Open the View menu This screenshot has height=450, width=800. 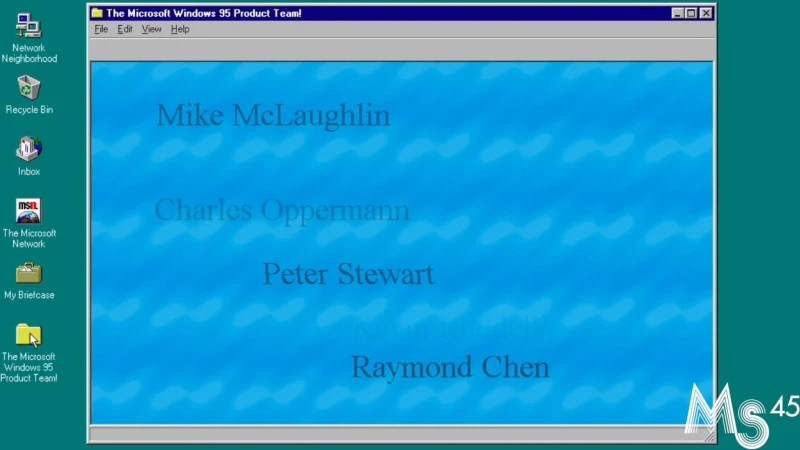pos(152,29)
